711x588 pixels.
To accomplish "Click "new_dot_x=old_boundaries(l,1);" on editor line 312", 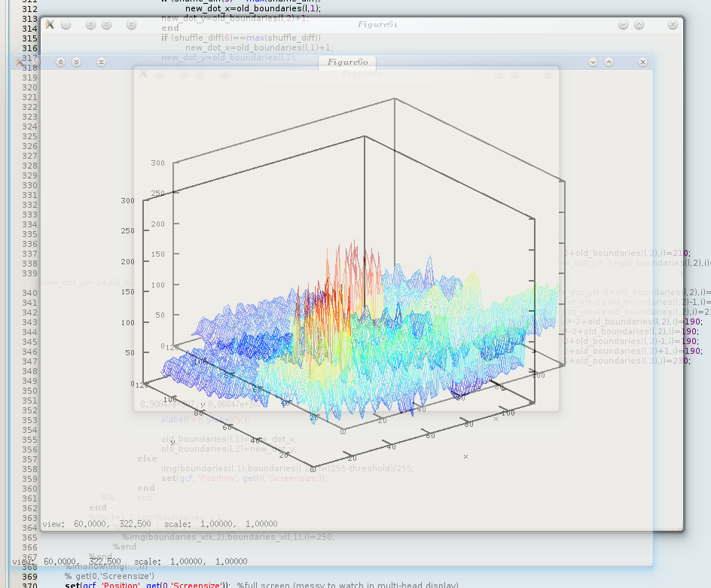I will click(x=253, y=8).
